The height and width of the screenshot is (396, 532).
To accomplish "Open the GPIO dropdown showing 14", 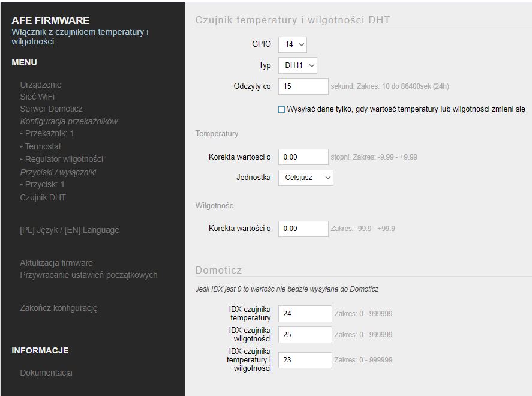I will click(293, 44).
